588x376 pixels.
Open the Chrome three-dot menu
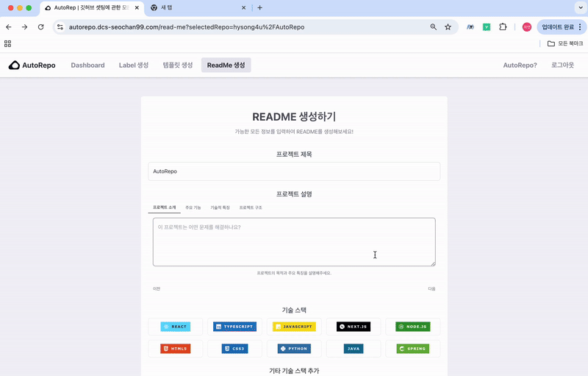[580, 27]
